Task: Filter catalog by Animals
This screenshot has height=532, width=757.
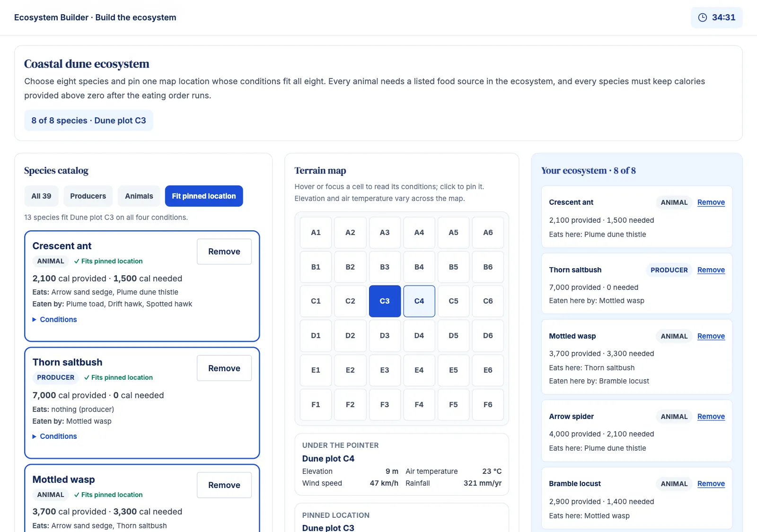Action: pyautogui.click(x=139, y=196)
